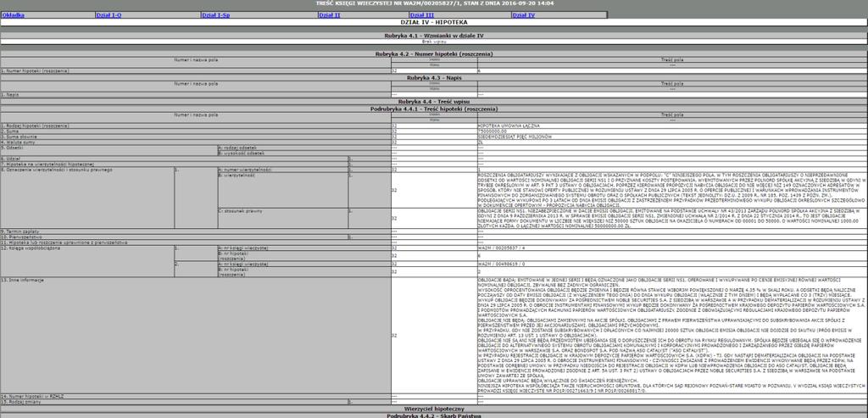Select the Dział IV link

pos(524,15)
